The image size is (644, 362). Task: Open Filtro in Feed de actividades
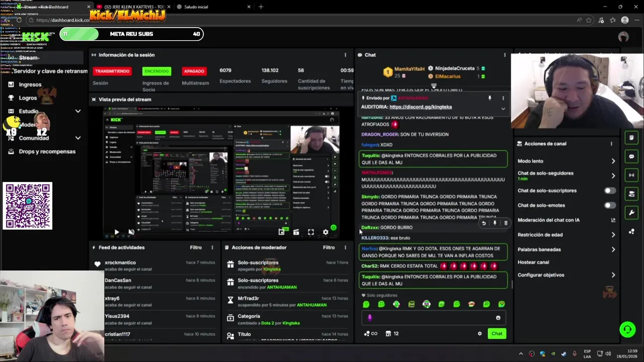196,247
